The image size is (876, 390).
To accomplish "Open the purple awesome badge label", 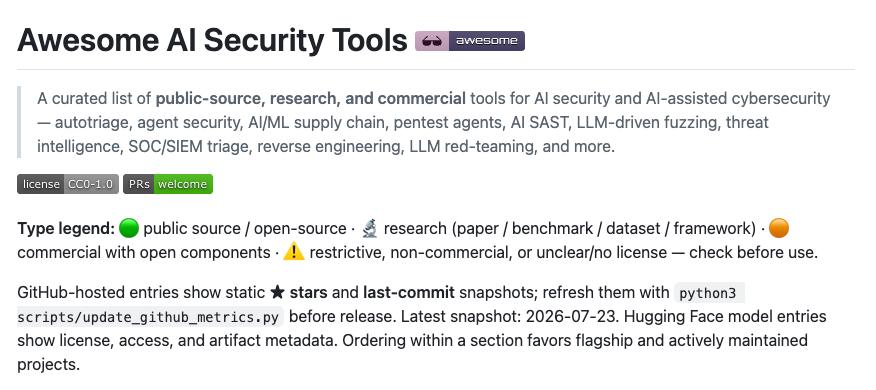I will 487,41.
